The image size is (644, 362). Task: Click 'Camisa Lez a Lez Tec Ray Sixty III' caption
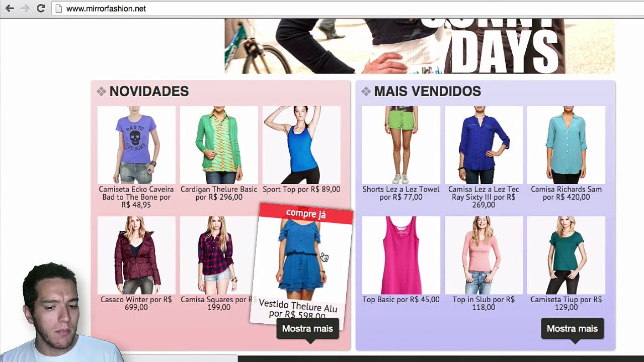[x=484, y=197]
